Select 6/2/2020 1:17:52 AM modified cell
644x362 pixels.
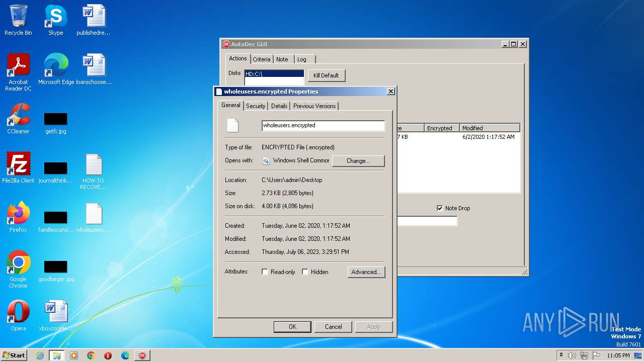click(x=489, y=137)
